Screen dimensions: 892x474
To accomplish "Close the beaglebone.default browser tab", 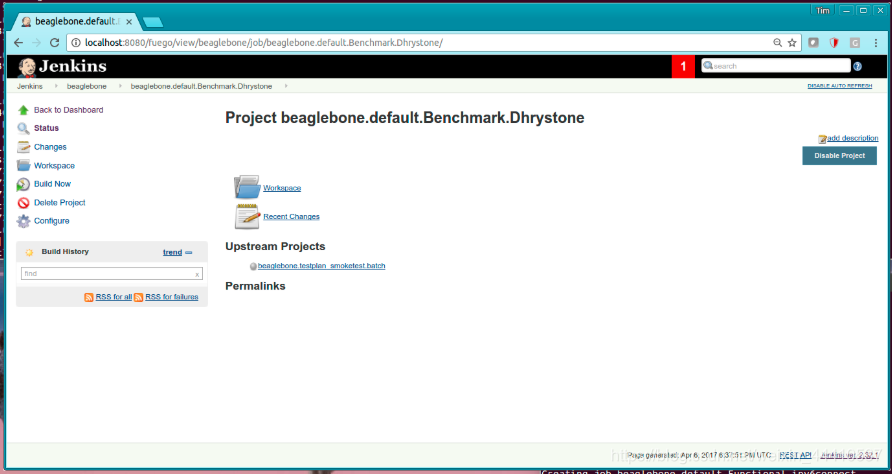I will (129, 22).
